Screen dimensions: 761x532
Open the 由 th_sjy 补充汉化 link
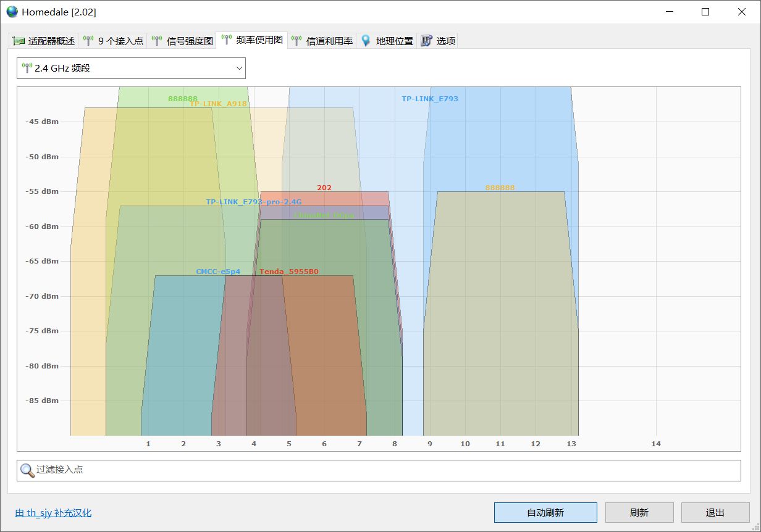(x=53, y=513)
